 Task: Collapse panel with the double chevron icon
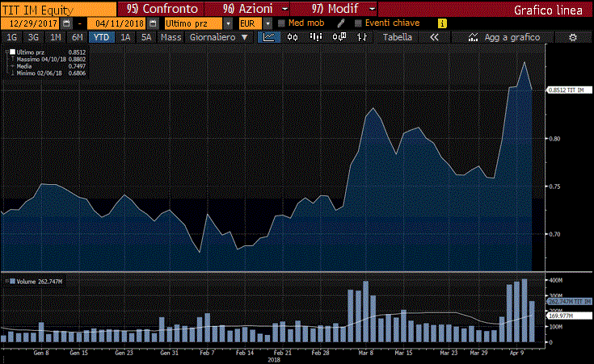434,37
